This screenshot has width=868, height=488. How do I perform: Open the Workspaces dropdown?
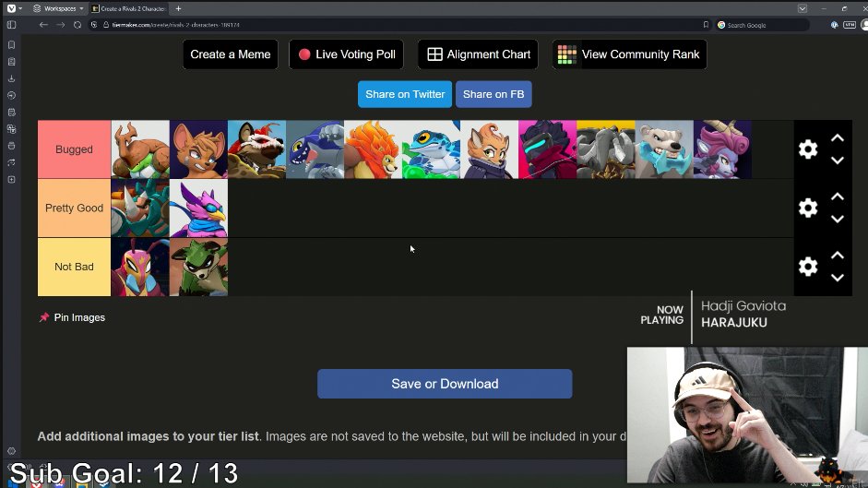pos(58,8)
